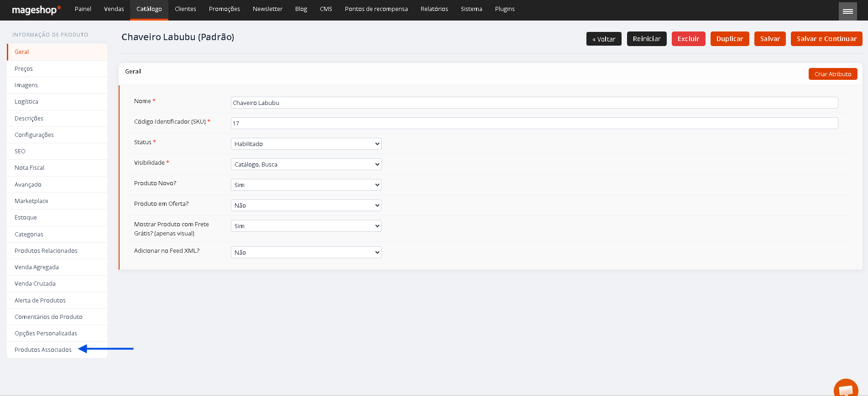The width and height of the screenshot is (868, 396).
Task: Open the chat bubble widget
Action: click(846, 389)
